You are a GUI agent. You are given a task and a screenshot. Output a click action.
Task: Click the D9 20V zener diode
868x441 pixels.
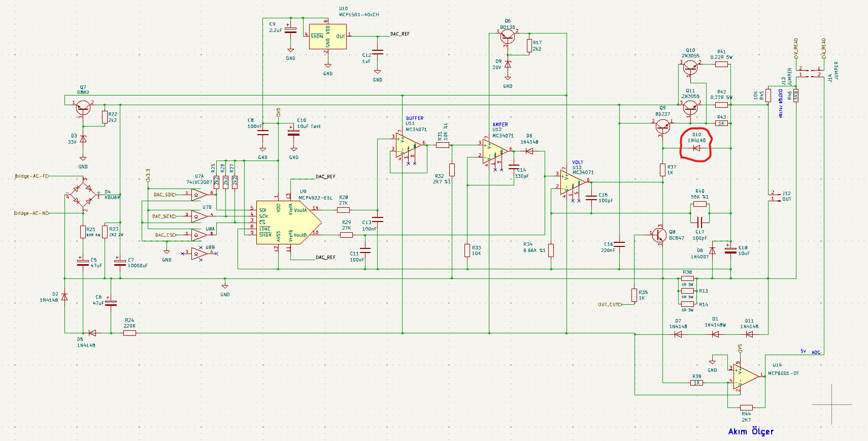tap(508, 65)
